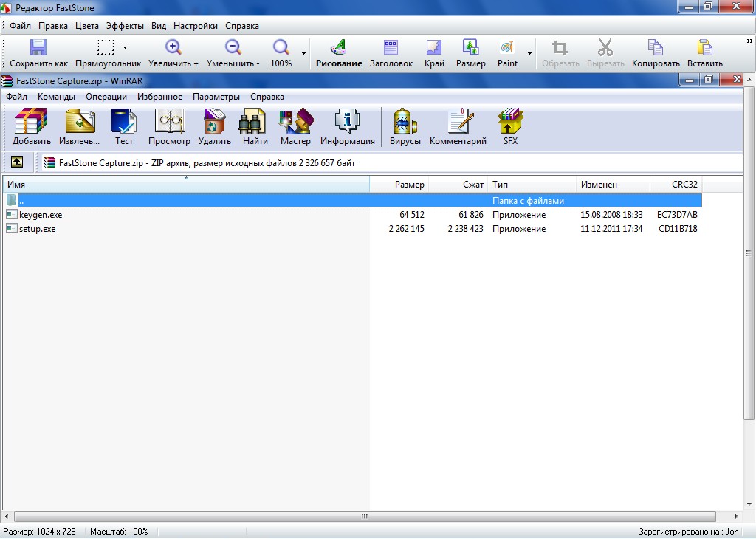Open FastStone Настройки menu
Viewport: 756px width, 539px height.
point(195,26)
